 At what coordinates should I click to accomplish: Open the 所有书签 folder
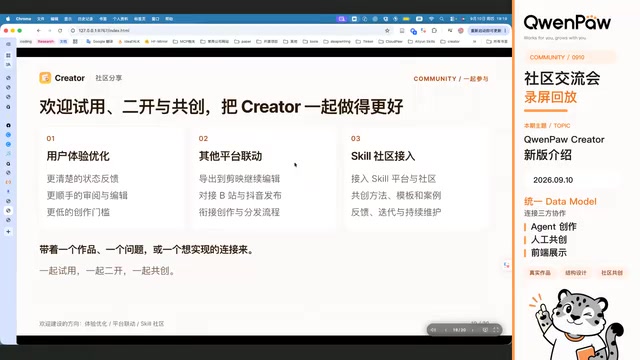tap(497, 42)
